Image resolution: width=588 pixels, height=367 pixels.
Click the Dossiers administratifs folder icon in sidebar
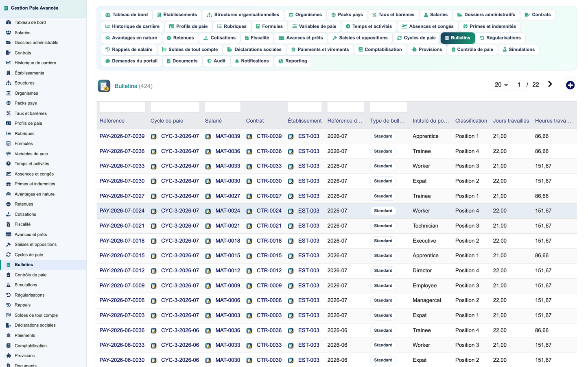9,42
